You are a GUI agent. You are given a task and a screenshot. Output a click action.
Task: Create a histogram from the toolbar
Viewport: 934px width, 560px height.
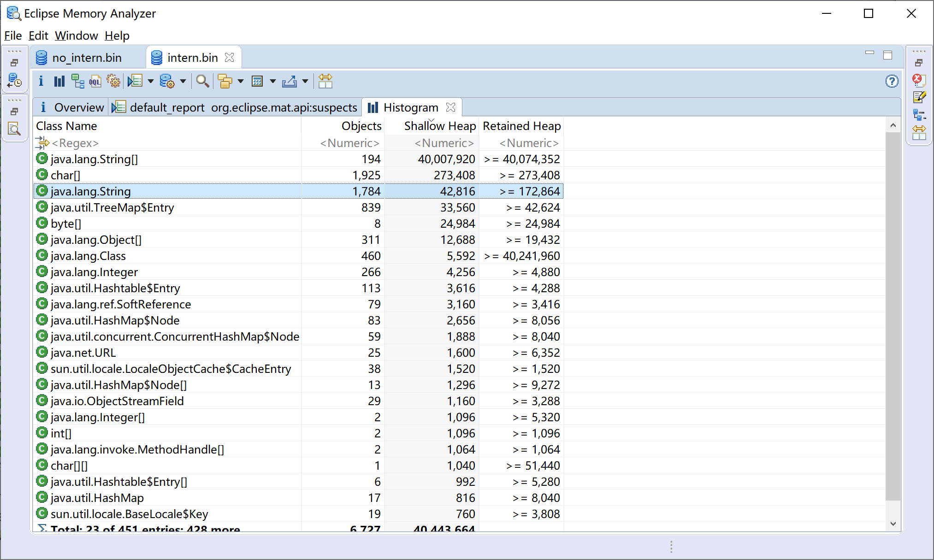pos(59,82)
